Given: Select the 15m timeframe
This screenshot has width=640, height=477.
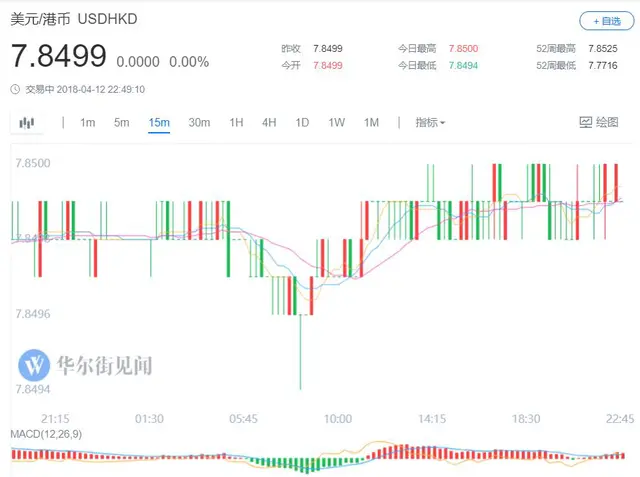Looking at the screenshot, I should tap(159, 122).
